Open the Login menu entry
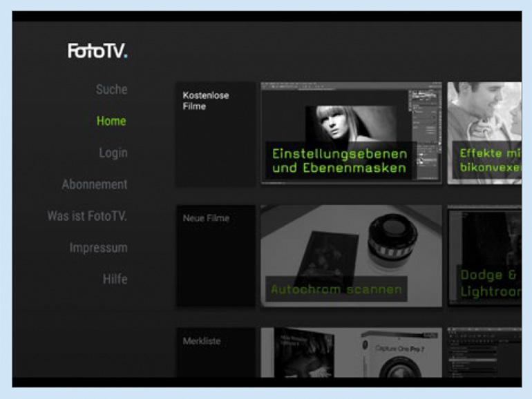This screenshot has height=399, width=532. 113,153
